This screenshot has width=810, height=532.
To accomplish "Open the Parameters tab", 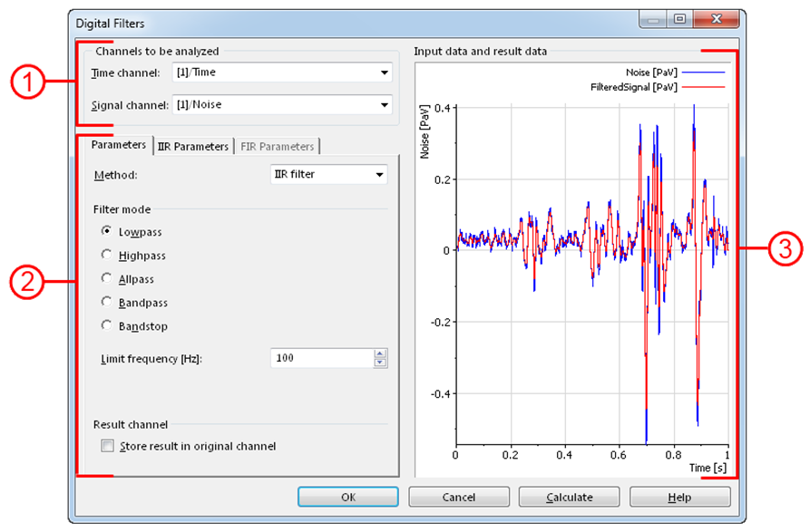I will click(x=118, y=145).
